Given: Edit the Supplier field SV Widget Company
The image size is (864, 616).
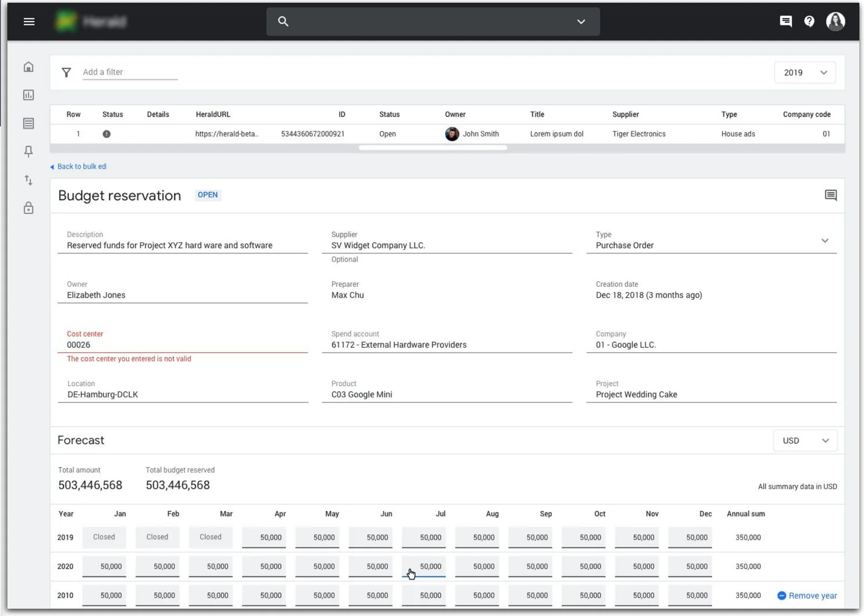Looking at the screenshot, I should click(x=447, y=241).
